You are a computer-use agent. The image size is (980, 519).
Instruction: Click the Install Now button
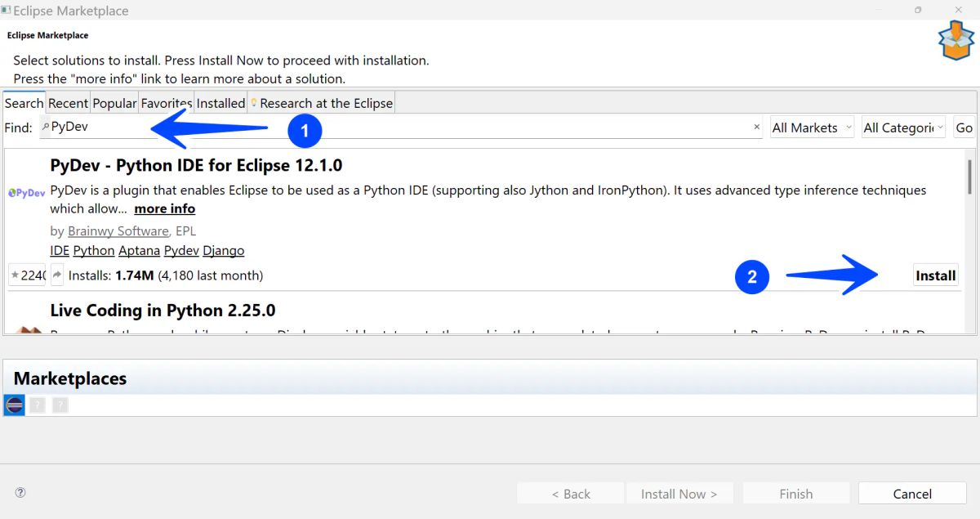679,494
